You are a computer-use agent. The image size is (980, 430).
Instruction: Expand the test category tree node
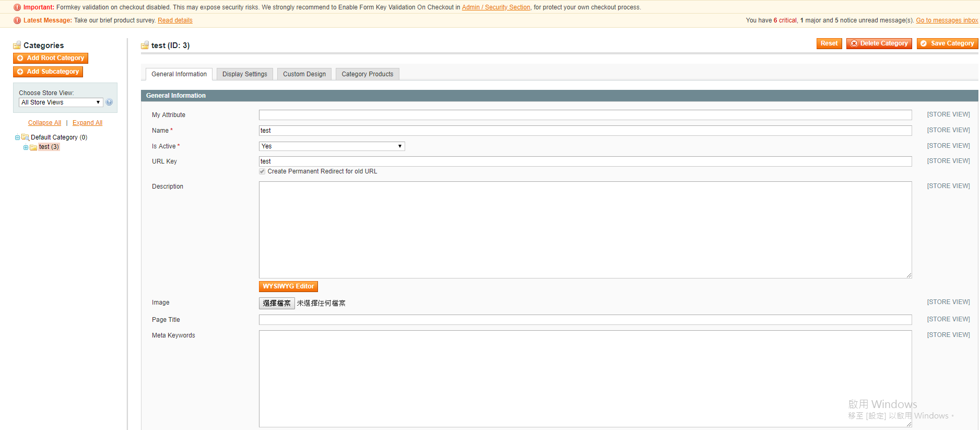(x=26, y=147)
